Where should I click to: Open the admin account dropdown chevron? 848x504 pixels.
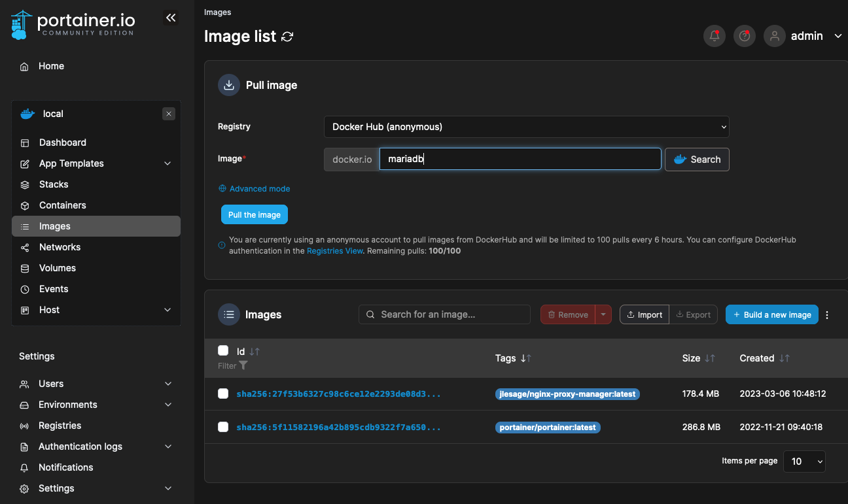[x=838, y=37]
